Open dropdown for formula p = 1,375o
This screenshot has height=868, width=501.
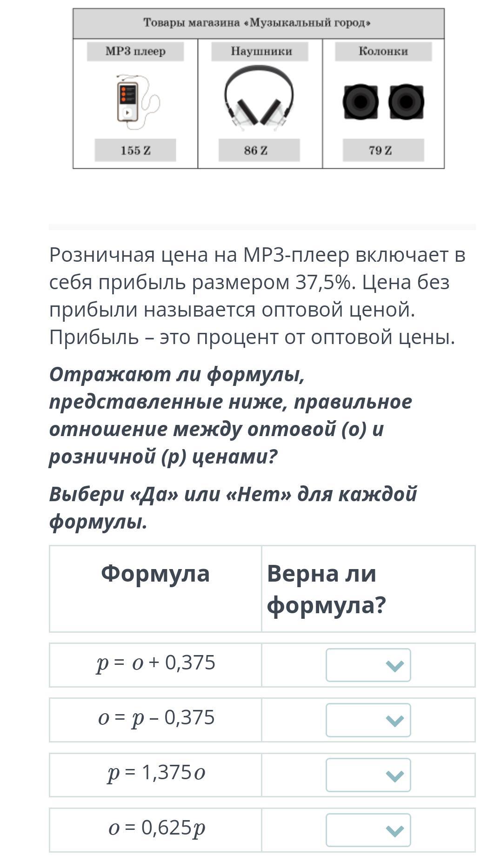pyautogui.click(x=368, y=775)
